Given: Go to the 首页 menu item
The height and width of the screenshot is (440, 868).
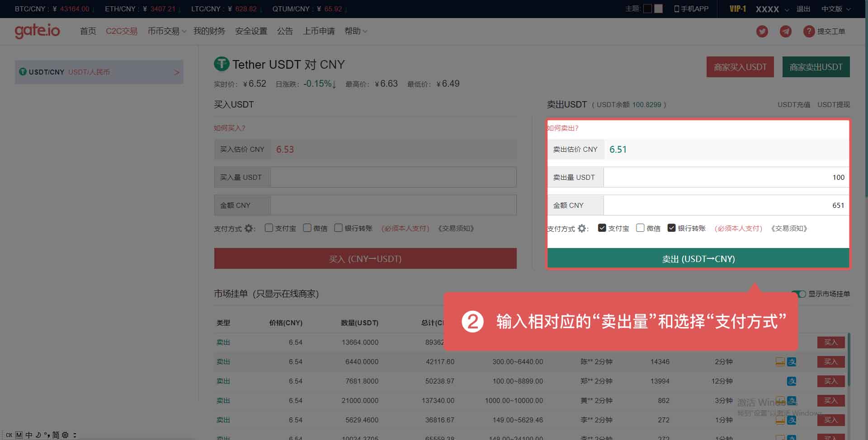Looking at the screenshot, I should click(88, 31).
